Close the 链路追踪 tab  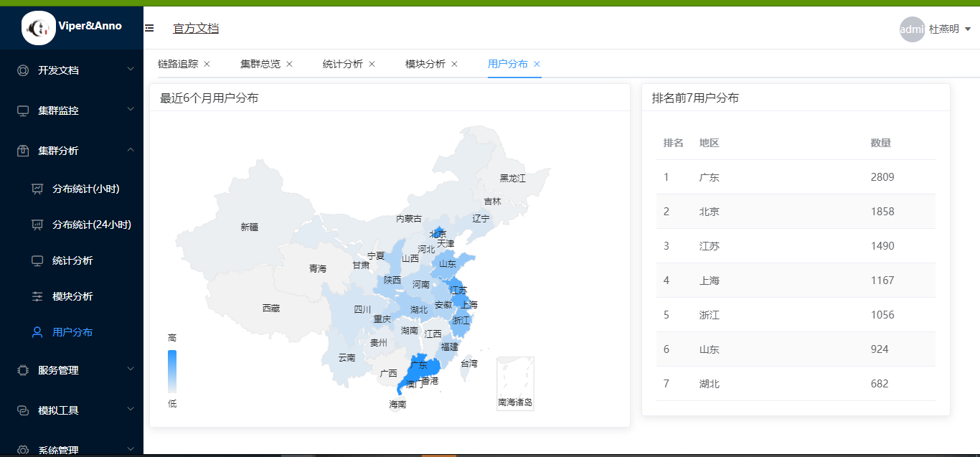(207, 64)
